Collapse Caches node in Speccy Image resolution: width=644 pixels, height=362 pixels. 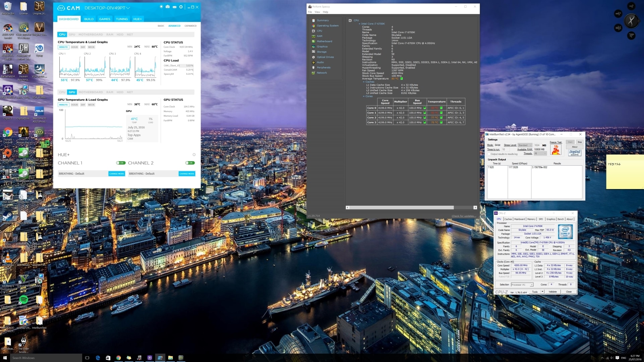[x=364, y=82]
